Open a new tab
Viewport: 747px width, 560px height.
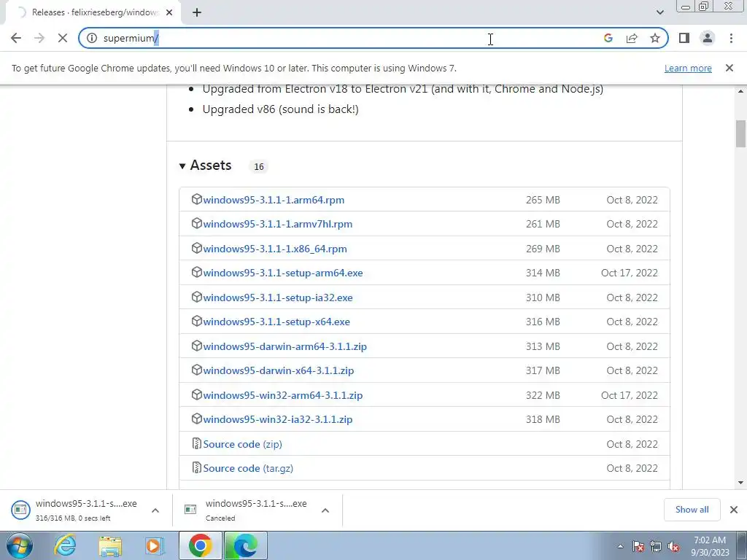[x=197, y=12]
